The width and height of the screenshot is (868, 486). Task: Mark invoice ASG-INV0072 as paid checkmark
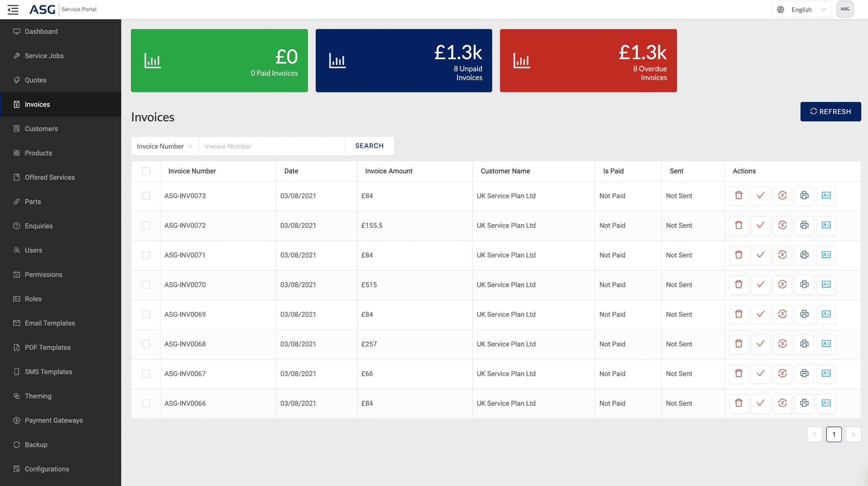(760, 225)
